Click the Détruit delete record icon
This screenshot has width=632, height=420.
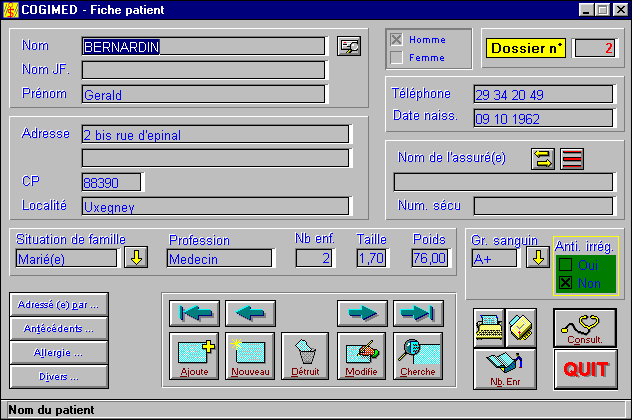pos(305,356)
